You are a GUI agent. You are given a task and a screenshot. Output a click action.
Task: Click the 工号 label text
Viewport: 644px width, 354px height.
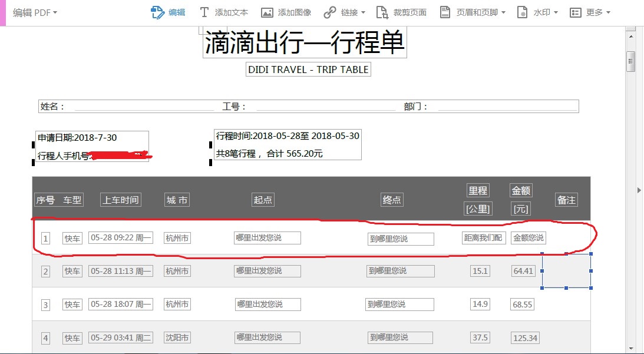234,107
